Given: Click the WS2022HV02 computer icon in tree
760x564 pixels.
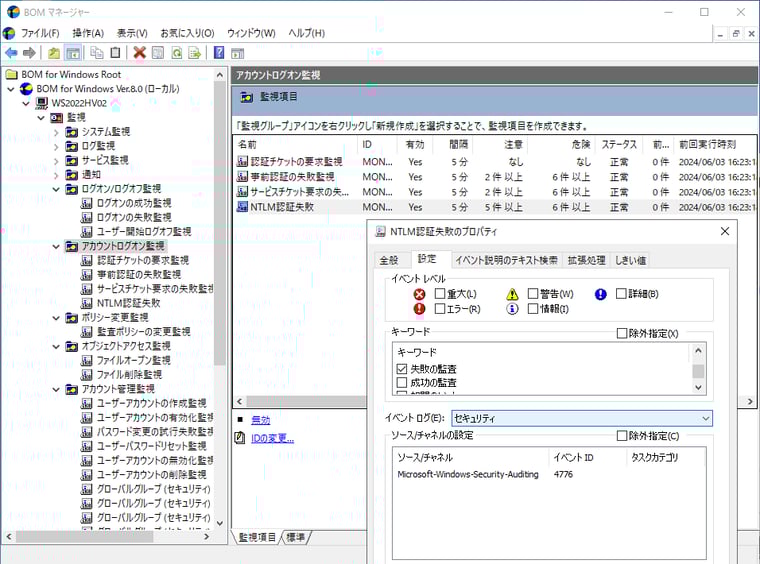Looking at the screenshot, I should tap(42, 103).
